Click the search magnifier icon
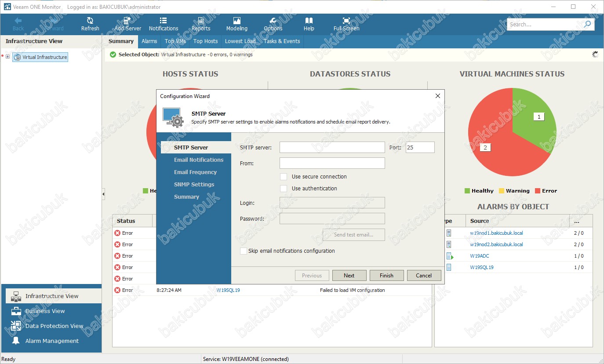This screenshot has height=364, width=604. pos(588,24)
